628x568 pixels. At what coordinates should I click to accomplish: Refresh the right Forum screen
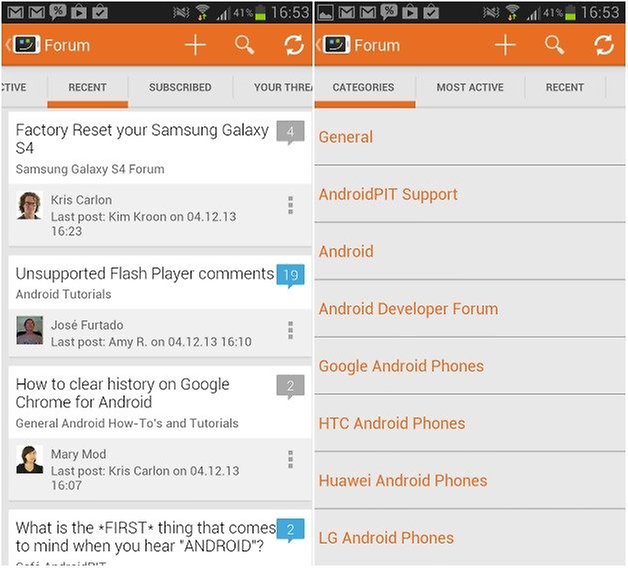604,45
